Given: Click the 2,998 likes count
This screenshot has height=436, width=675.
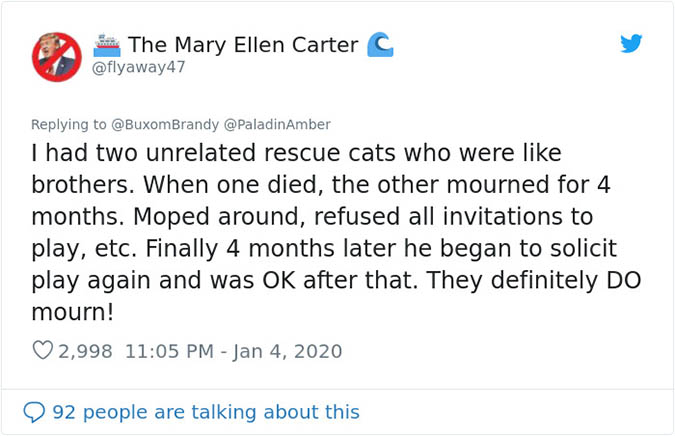Looking at the screenshot, I should 86,351.
